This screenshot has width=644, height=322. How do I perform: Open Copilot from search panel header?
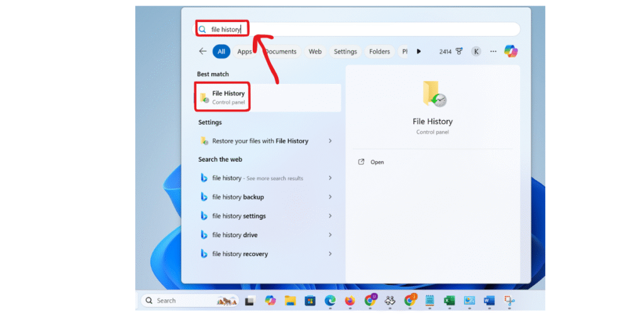(511, 52)
